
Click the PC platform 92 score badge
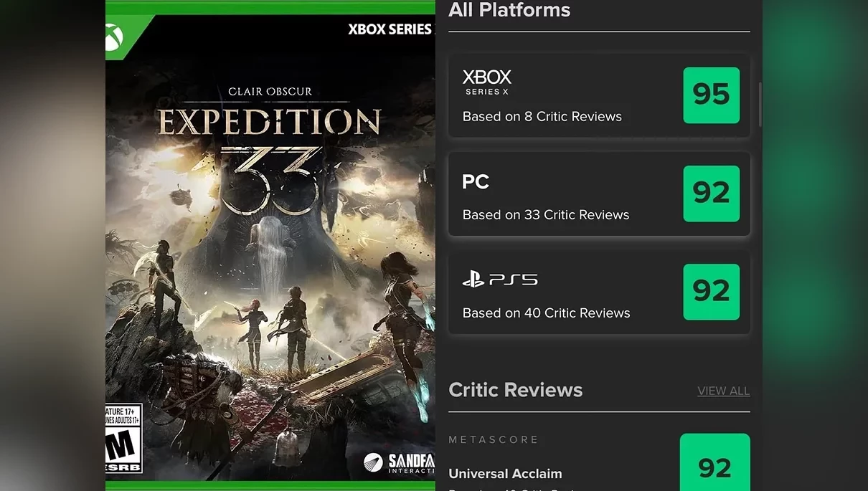pyautogui.click(x=711, y=194)
